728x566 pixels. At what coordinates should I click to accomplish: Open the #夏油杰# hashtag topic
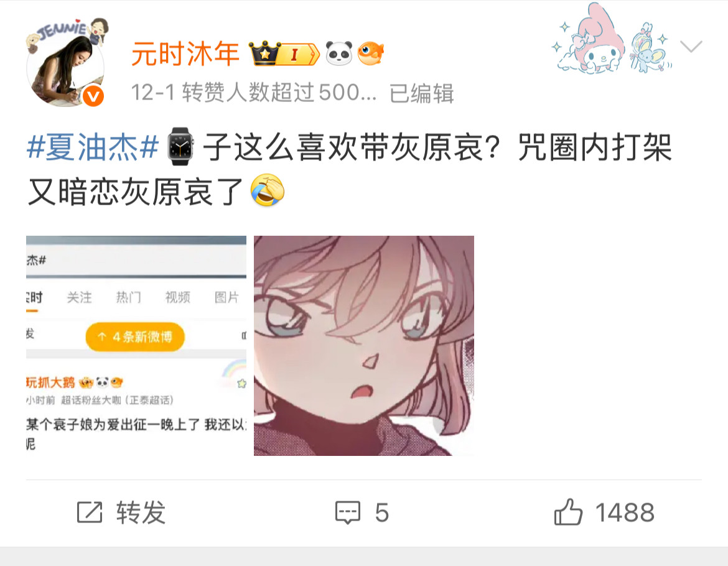[x=93, y=147]
